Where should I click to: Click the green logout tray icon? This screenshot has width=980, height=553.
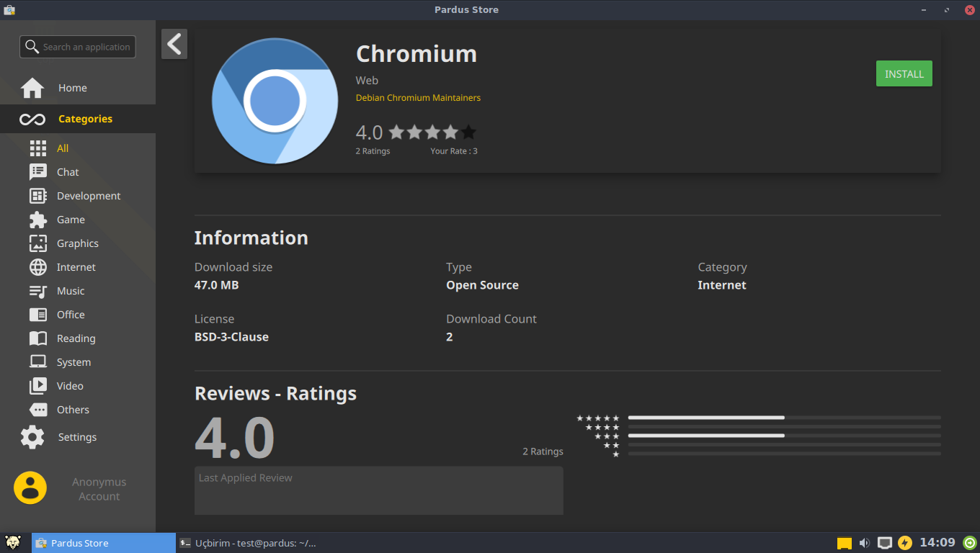(970, 543)
